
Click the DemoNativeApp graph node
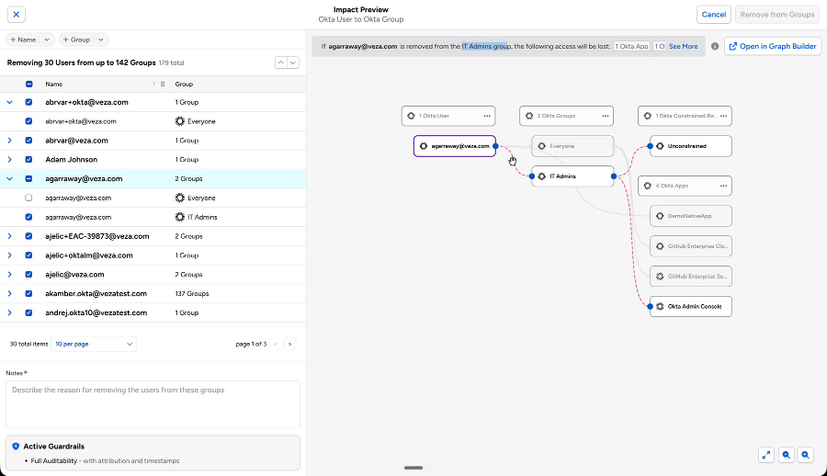[691, 216]
